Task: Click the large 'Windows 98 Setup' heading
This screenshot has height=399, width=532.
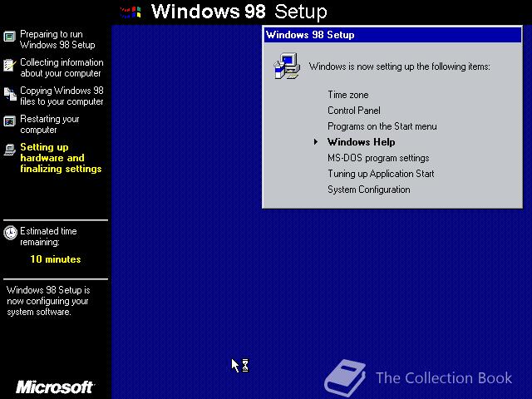Action: tap(239, 12)
